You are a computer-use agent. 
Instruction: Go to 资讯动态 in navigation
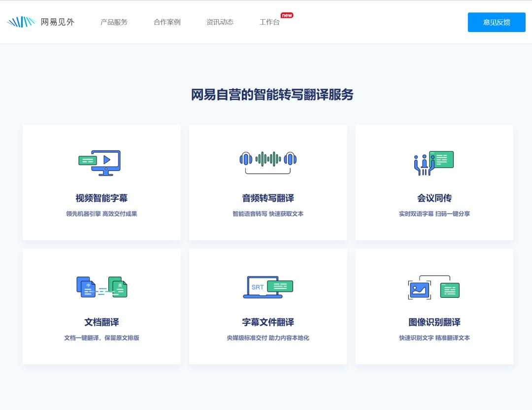point(220,22)
